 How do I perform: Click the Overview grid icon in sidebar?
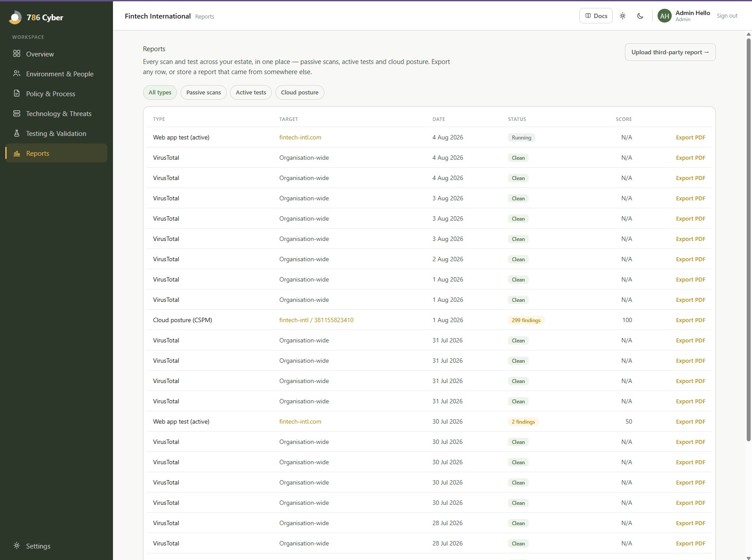click(17, 53)
